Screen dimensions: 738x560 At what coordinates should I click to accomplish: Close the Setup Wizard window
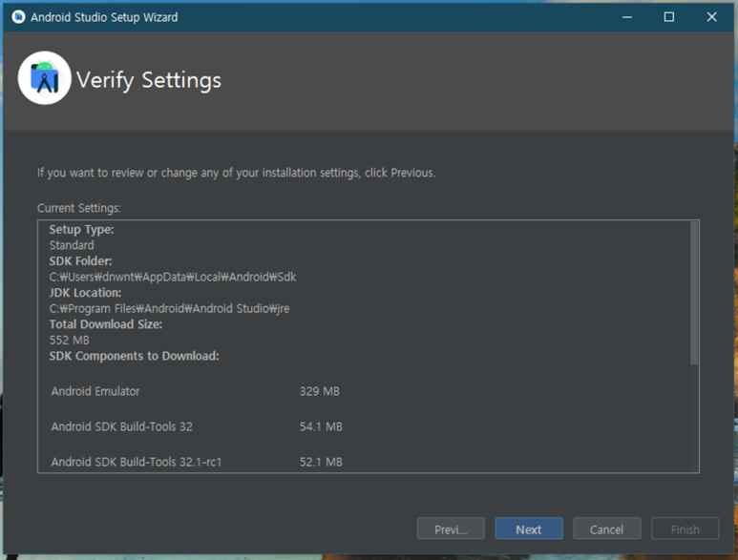(x=711, y=17)
